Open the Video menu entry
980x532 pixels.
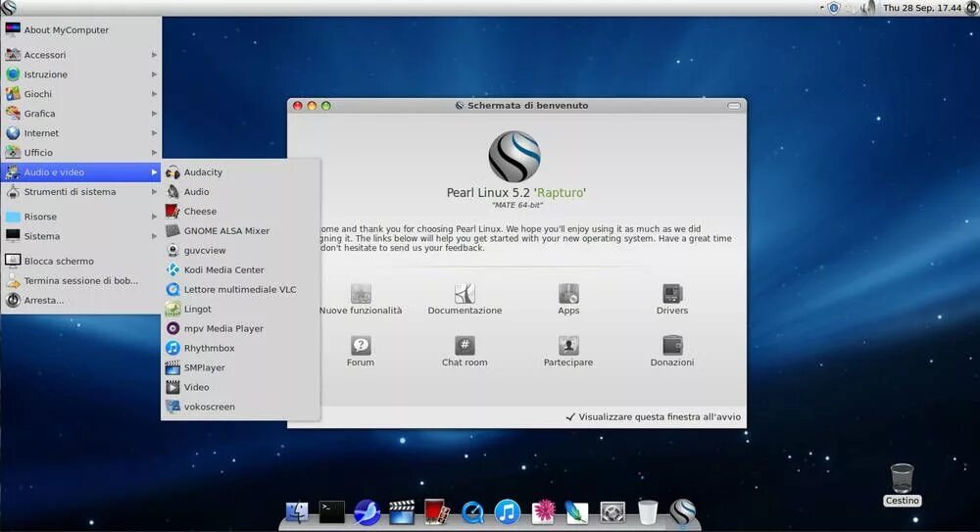pyautogui.click(x=241, y=387)
